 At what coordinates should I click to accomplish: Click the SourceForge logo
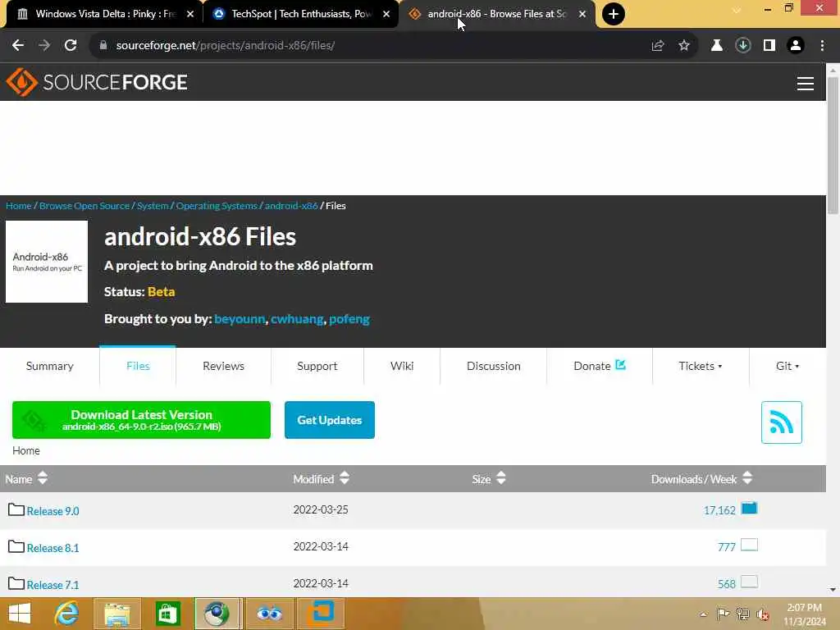click(x=97, y=82)
